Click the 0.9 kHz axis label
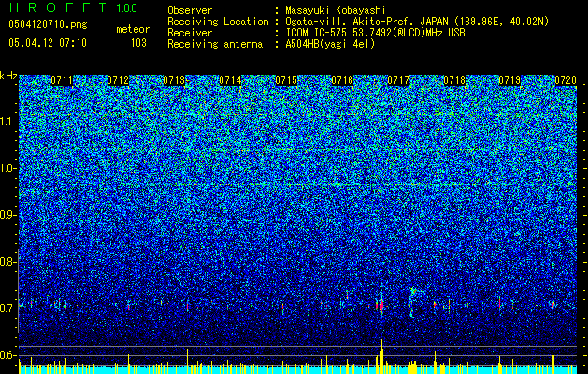588x374 pixels. point(7,215)
